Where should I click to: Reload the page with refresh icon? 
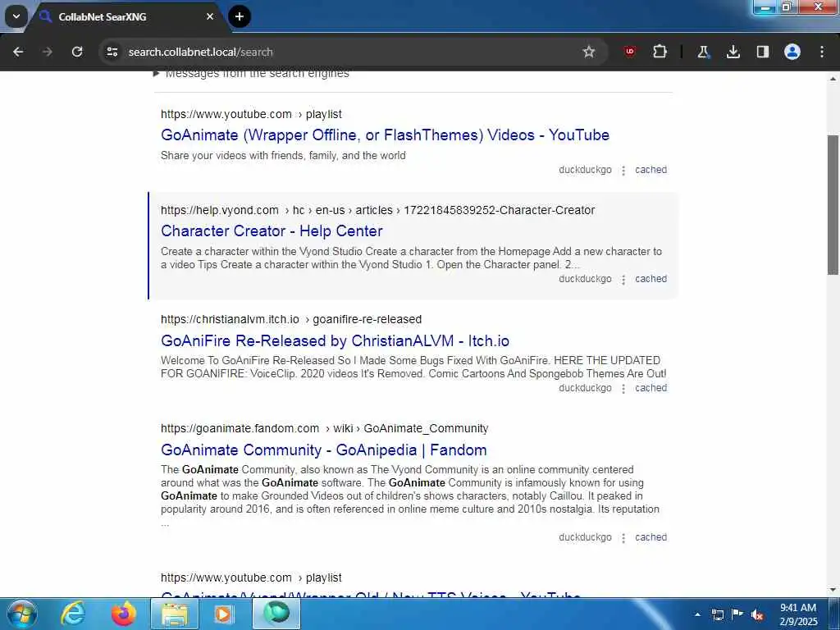point(77,52)
